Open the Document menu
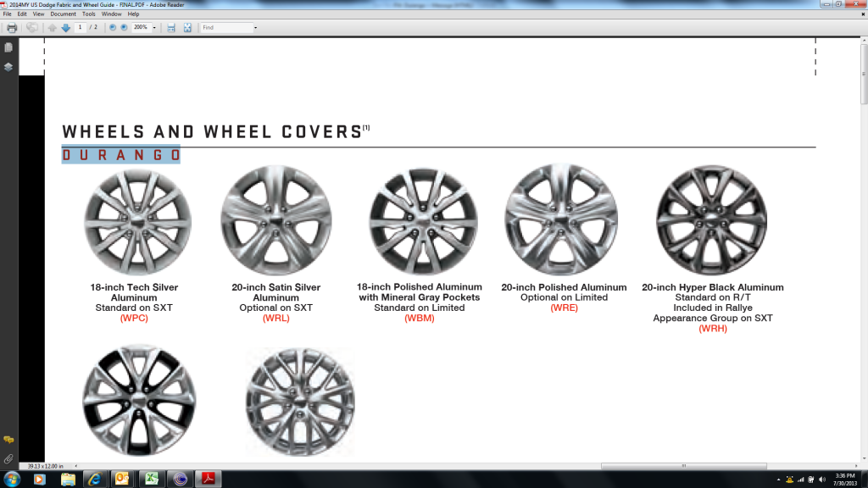Image resolution: width=868 pixels, height=488 pixels. [63, 14]
